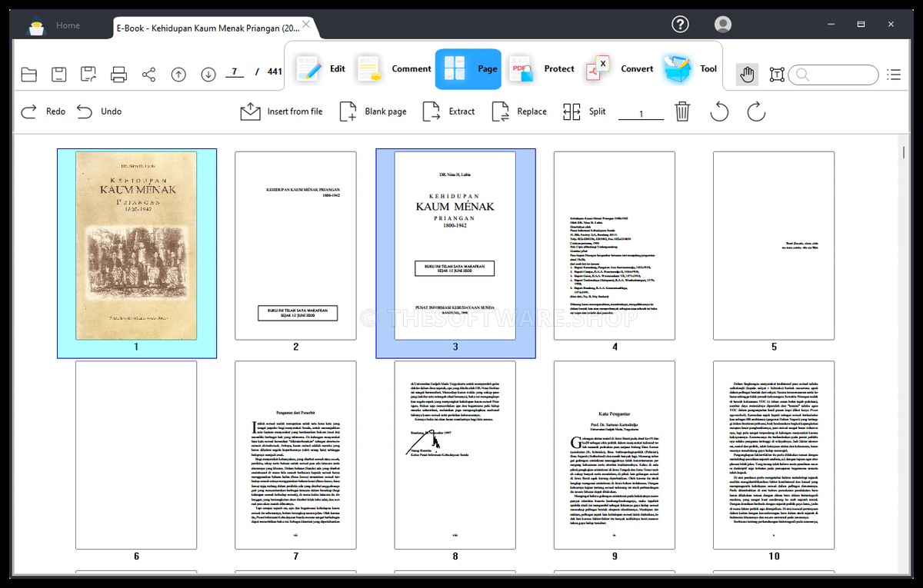Toggle the hand pan tool
This screenshot has width=923, height=588.
point(747,75)
